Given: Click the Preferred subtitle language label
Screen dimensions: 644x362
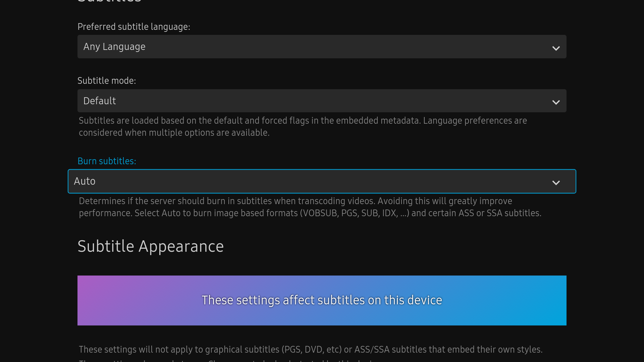Looking at the screenshot, I should pos(134,27).
